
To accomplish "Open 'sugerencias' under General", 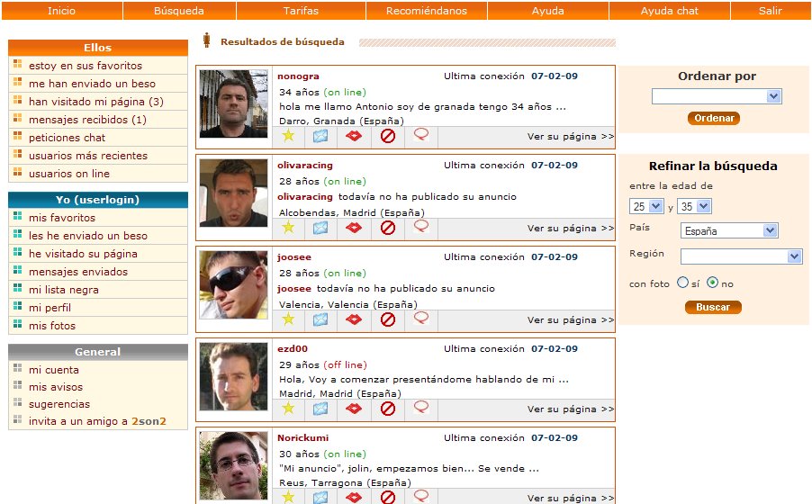I will coord(59,404).
